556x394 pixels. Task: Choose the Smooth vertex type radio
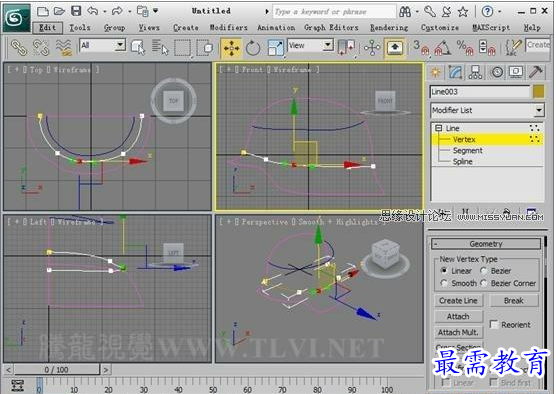point(444,283)
